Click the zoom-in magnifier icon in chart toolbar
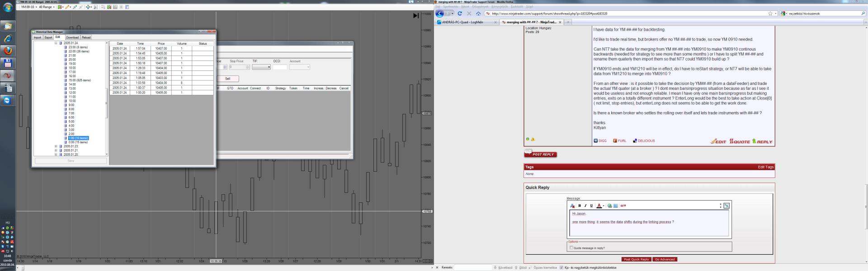Image resolution: width=868 pixels, height=271 pixels. tap(75, 7)
